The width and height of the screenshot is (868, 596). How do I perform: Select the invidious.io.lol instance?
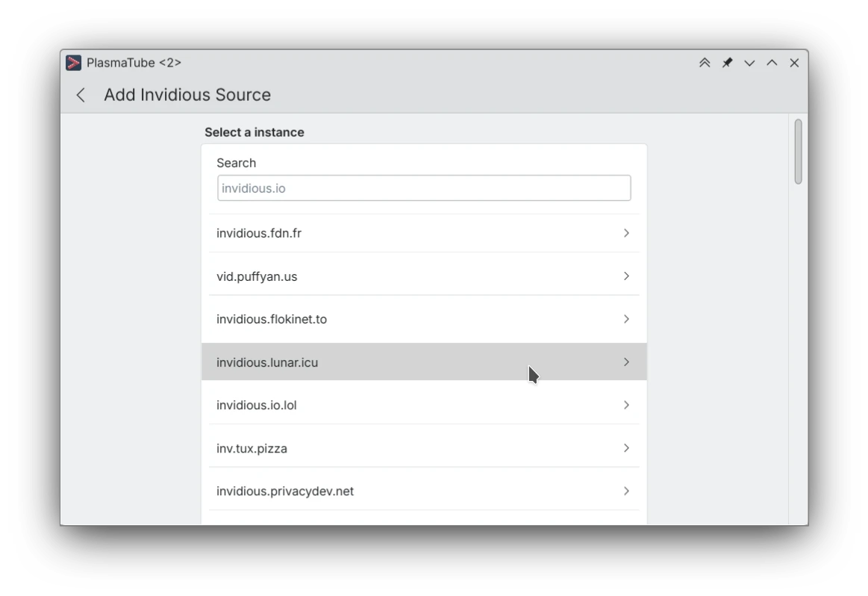[x=424, y=405]
